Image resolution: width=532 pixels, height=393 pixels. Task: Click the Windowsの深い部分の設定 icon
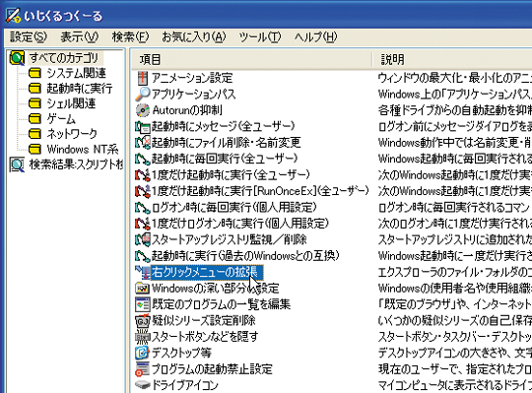[143, 289]
